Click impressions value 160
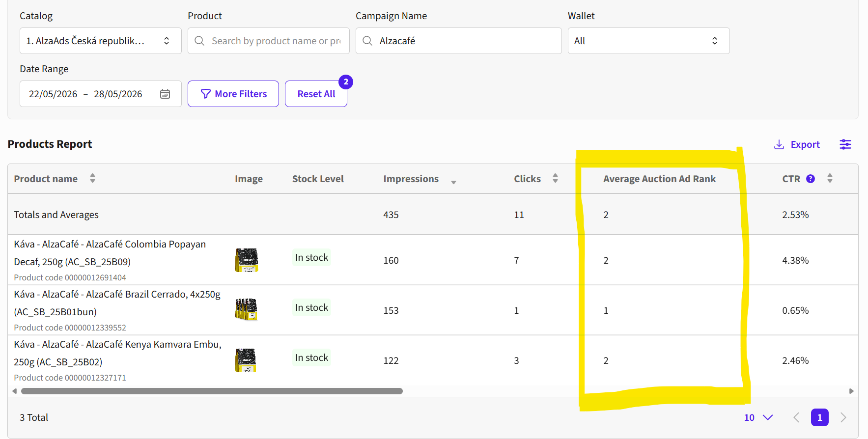Viewport: 868px width, 439px height. coord(391,260)
